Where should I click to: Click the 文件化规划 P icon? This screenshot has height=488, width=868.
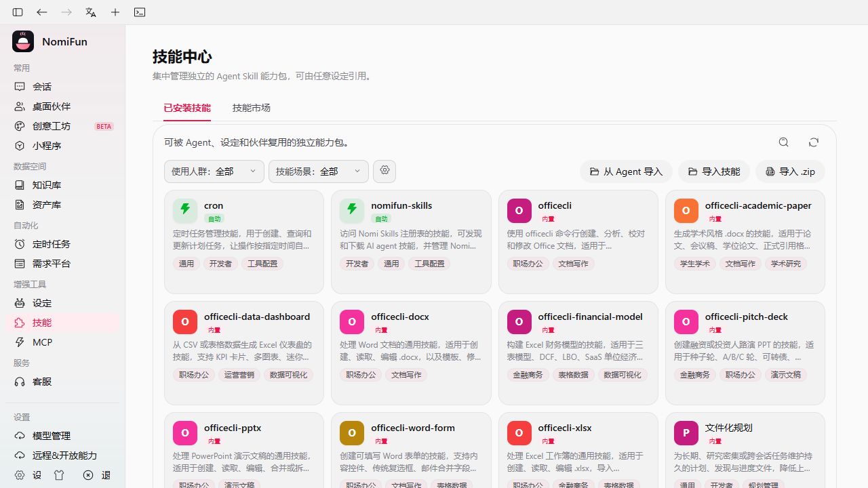tap(686, 433)
